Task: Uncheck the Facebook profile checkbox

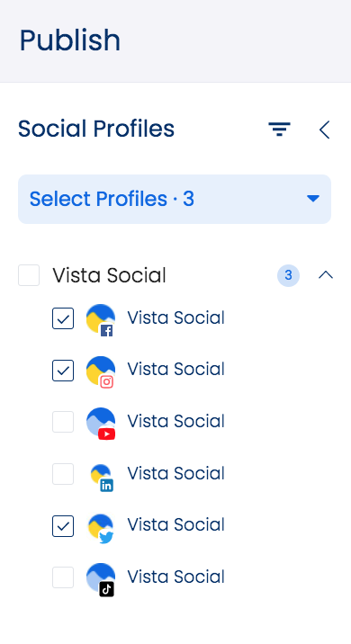Action: click(x=63, y=318)
